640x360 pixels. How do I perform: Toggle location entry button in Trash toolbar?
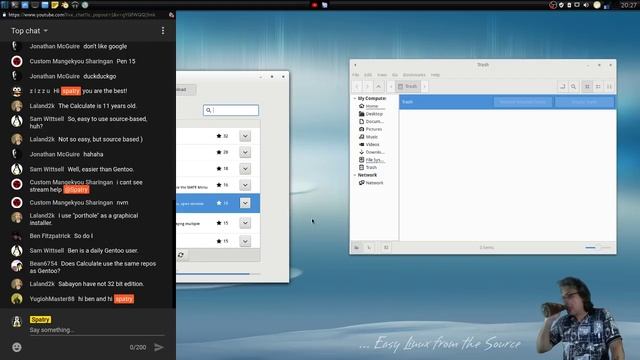tap(562, 87)
